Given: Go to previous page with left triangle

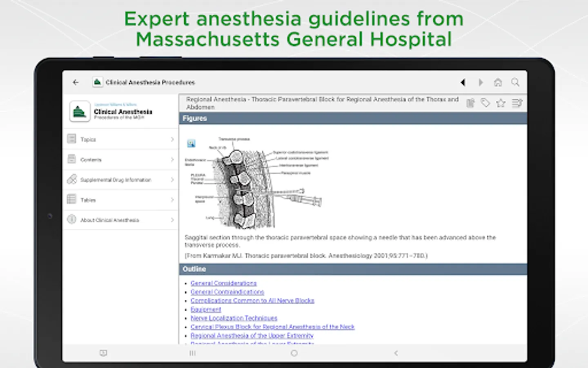Looking at the screenshot, I should click(x=463, y=82).
